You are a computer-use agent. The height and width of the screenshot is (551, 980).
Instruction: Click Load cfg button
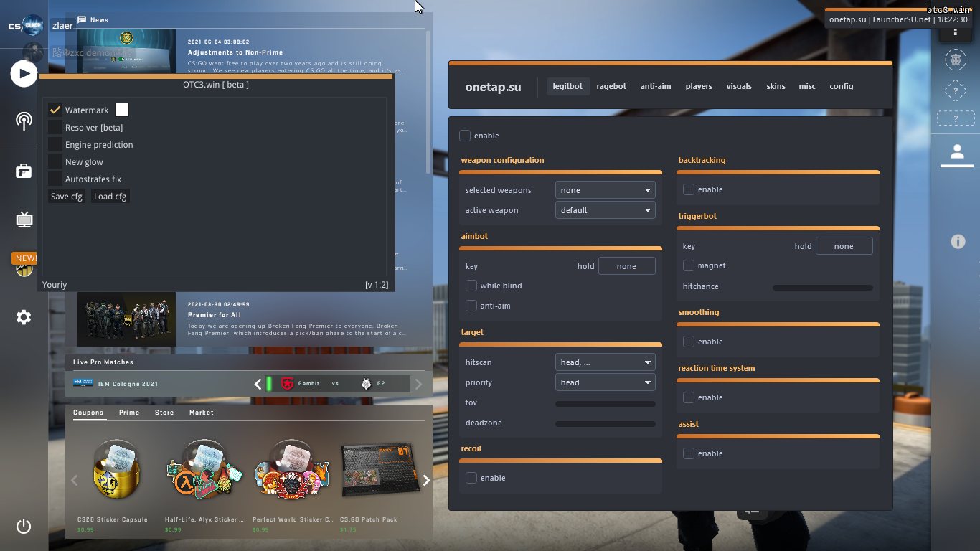coord(110,196)
